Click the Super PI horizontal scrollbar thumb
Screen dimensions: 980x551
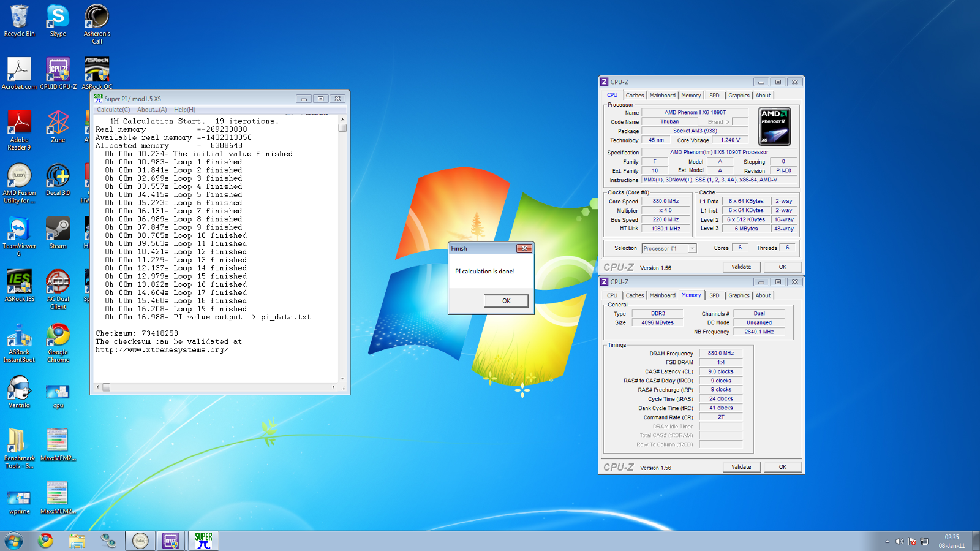(x=106, y=387)
